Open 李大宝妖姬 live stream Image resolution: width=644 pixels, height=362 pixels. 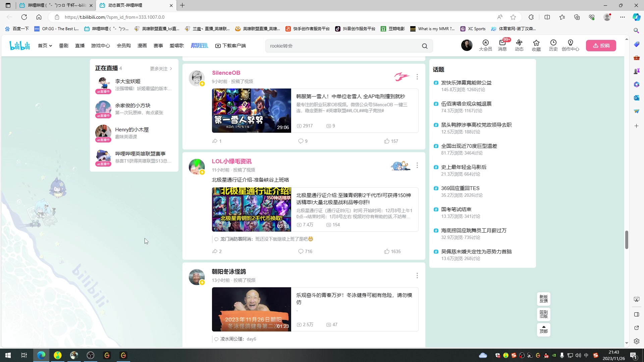[x=134, y=85]
